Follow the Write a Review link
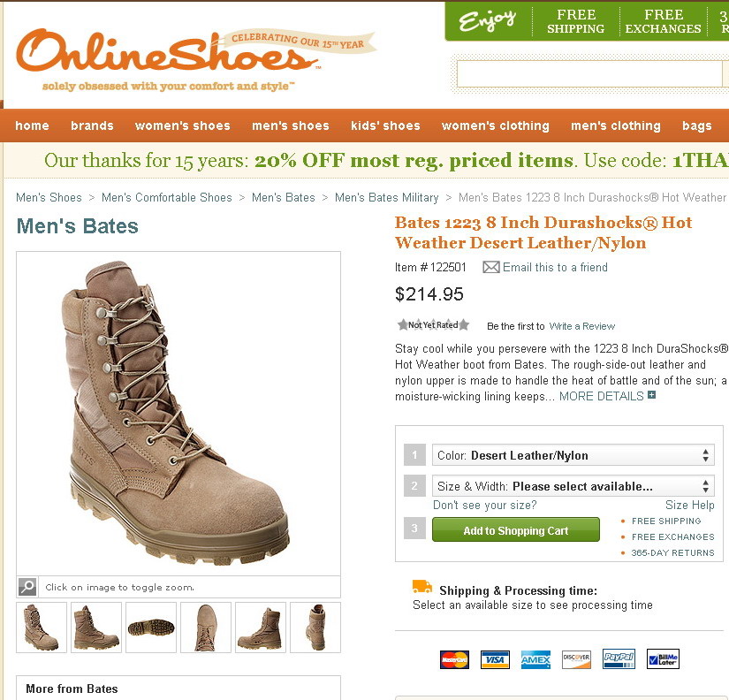The width and height of the screenshot is (729, 700). (582, 326)
